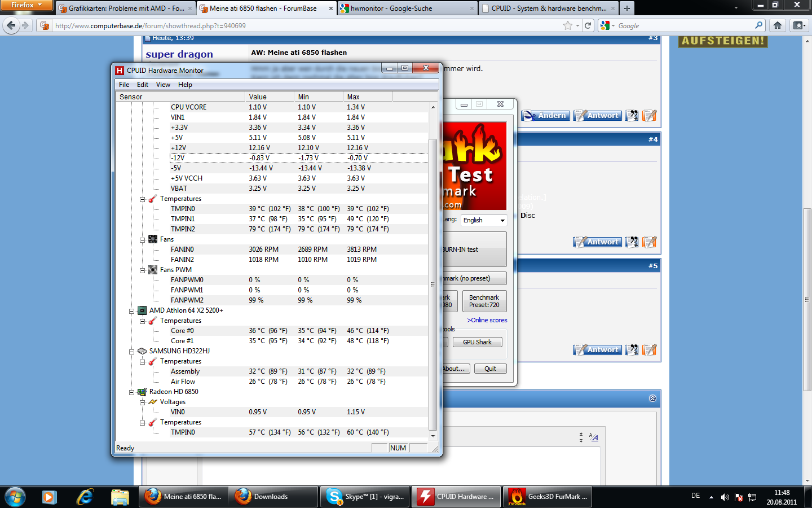Collapse Temperatures node under AMD Athlon
Viewport: 812px width, 508px height.
point(142,321)
